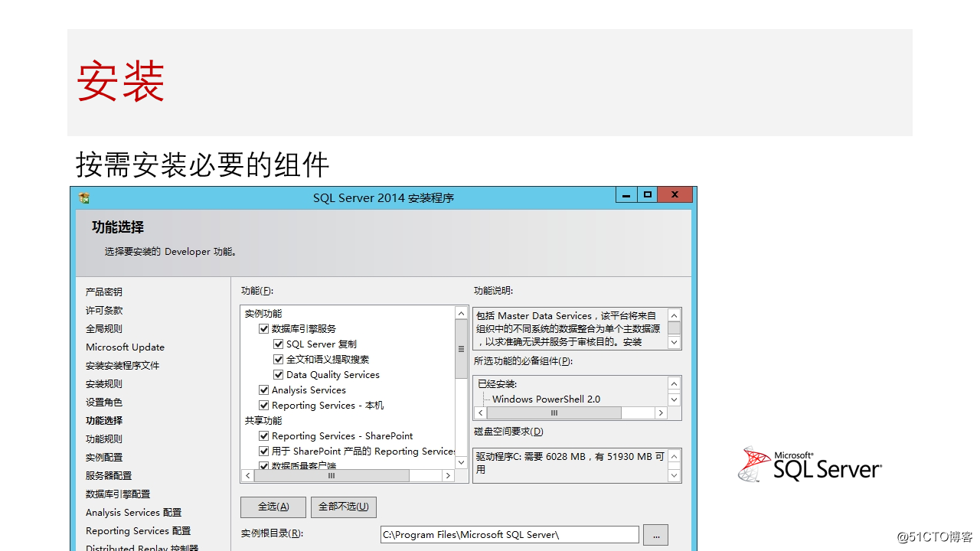Screen dimensions: 980x551
Task: Click the Master Data Services description text
Action: pos(567,329)
